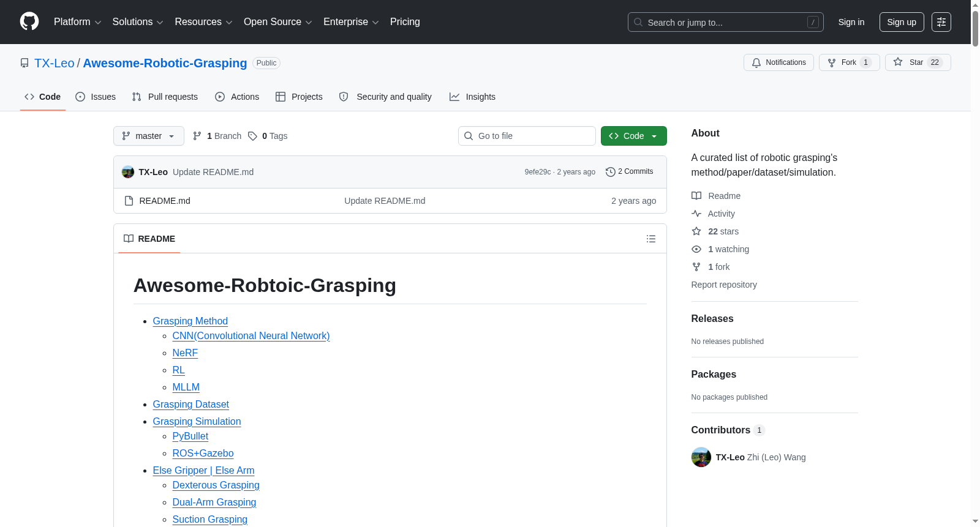This screenshot has width=980, height=527.
Task: Jump to the PyBullet section
Action: pyautogui.click(x=190, y=436)
